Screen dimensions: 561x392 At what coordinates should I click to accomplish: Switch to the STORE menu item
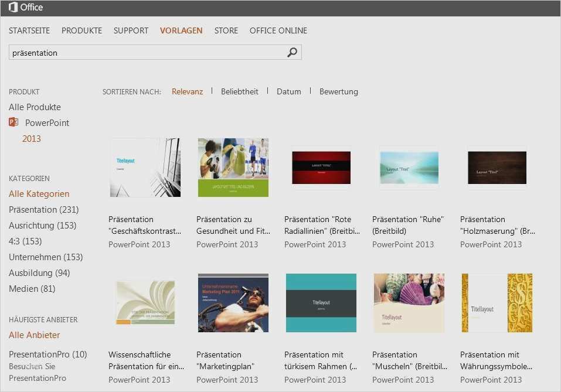pyautogui.click(x=226, y=30)
